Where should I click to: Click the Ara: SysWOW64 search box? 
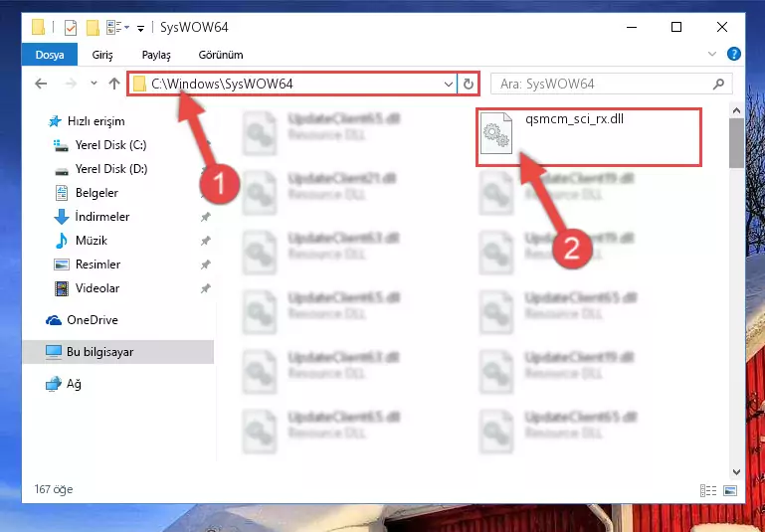click(x=612, y=84)
